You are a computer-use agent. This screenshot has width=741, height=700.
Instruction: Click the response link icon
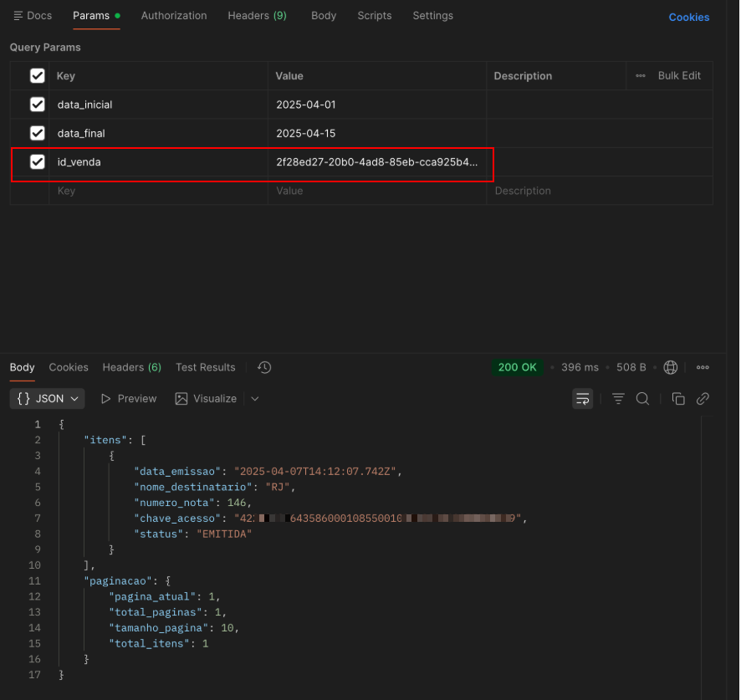click(703, 399)
